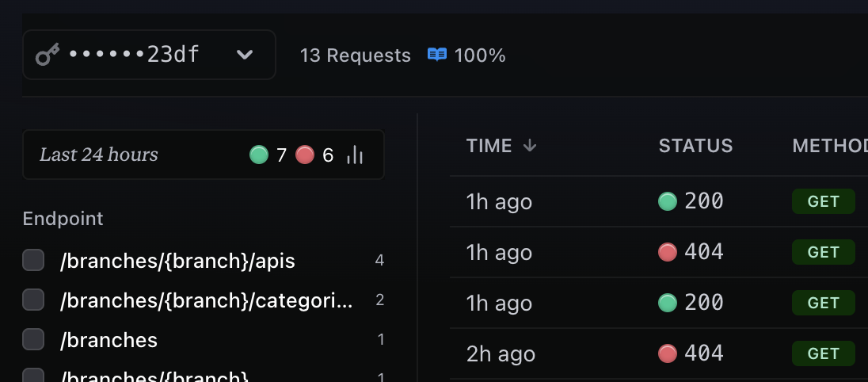Click the sort arrow next to TIME header
The width and height of the screenshot is (868, 382).
[x=530, y=146]
